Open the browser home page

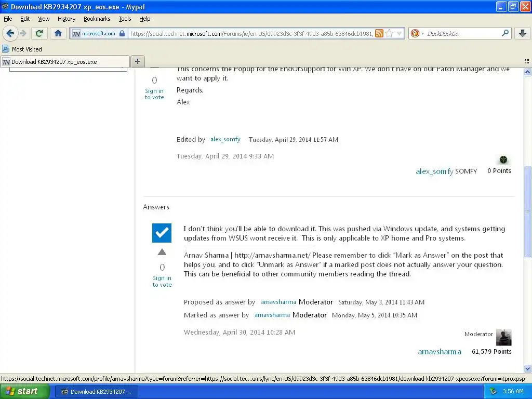(58, 33)
